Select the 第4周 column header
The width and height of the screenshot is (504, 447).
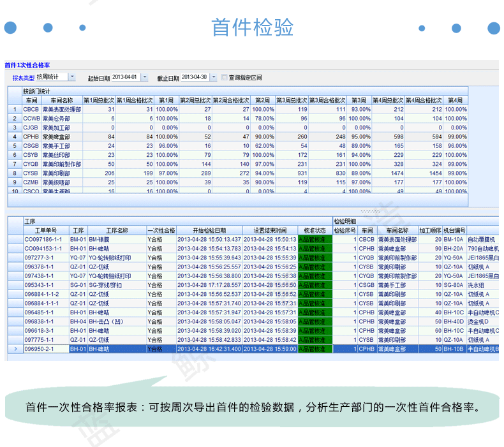(455, 100)
